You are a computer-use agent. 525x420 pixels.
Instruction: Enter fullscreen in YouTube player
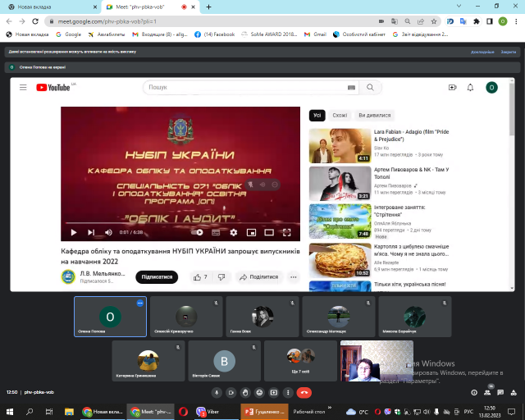tap(287, 232)
